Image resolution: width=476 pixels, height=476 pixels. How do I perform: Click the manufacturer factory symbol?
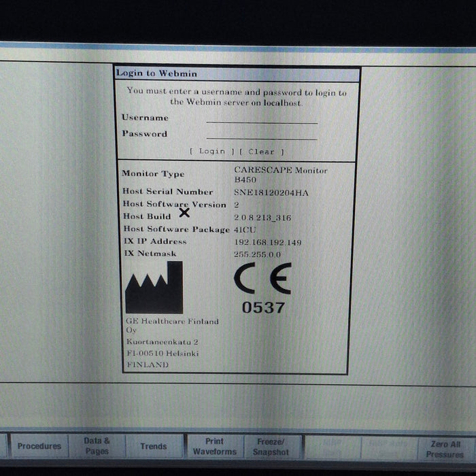coord(154,288)
